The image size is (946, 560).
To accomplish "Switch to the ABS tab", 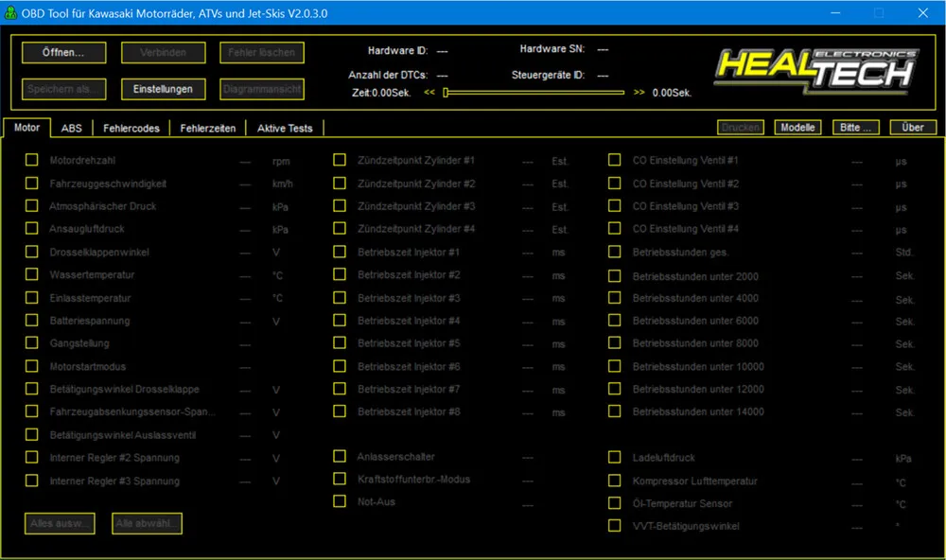I will pos(71,128).
